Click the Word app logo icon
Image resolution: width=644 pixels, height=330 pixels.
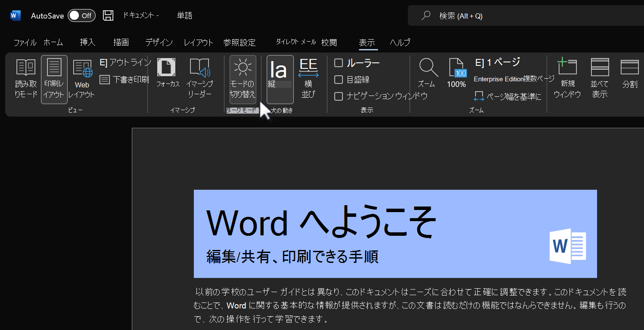(x=15, y=15)
